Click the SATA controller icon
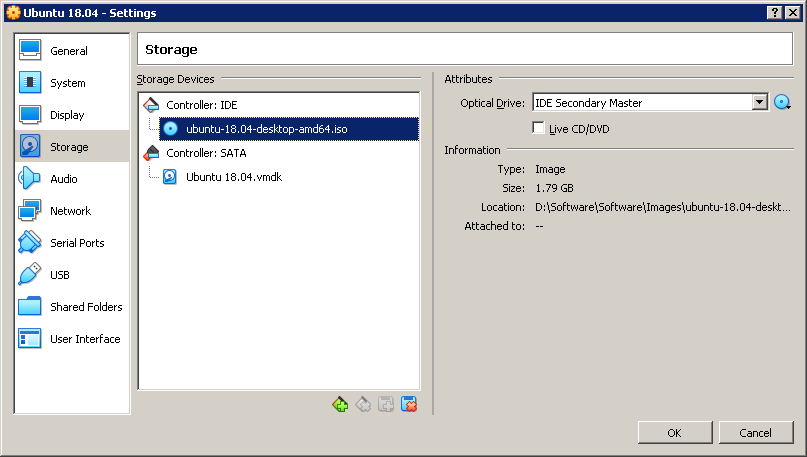Screen dimensions: 807x457 click(151, 153)
